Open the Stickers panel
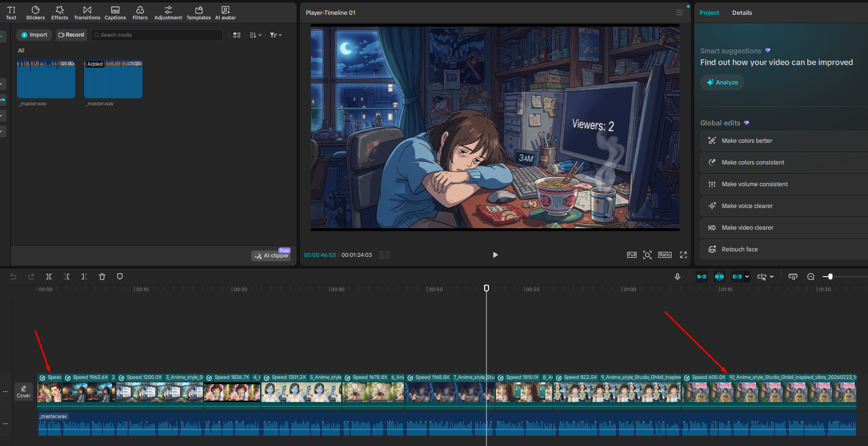The image size is (868, 446). coord(36,13)
